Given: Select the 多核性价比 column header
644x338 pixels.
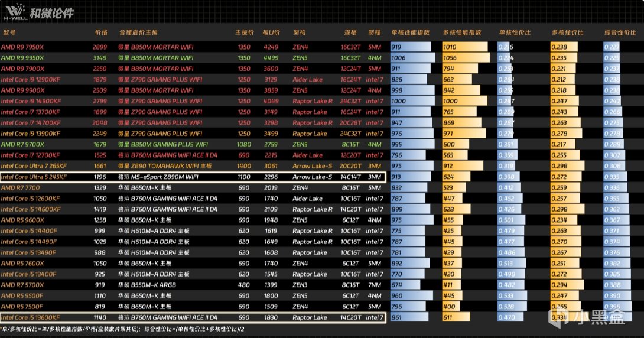Looking at the screenshot, I should [x=567, y=32].
